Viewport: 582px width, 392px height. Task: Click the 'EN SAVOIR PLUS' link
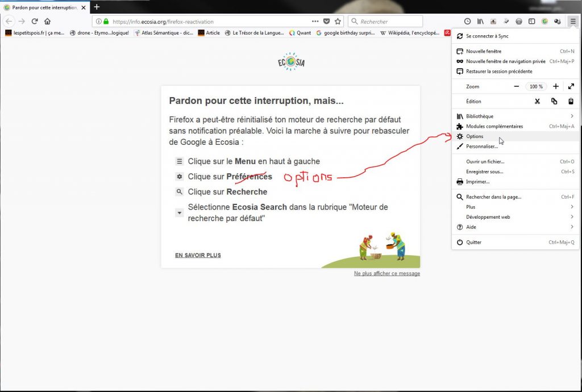coord(198,255)
